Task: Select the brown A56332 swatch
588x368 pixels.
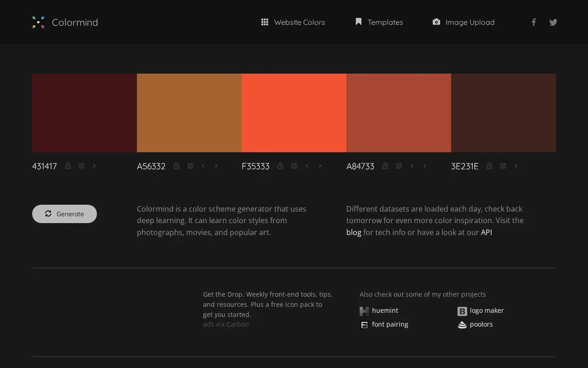Action: point(189,113)
